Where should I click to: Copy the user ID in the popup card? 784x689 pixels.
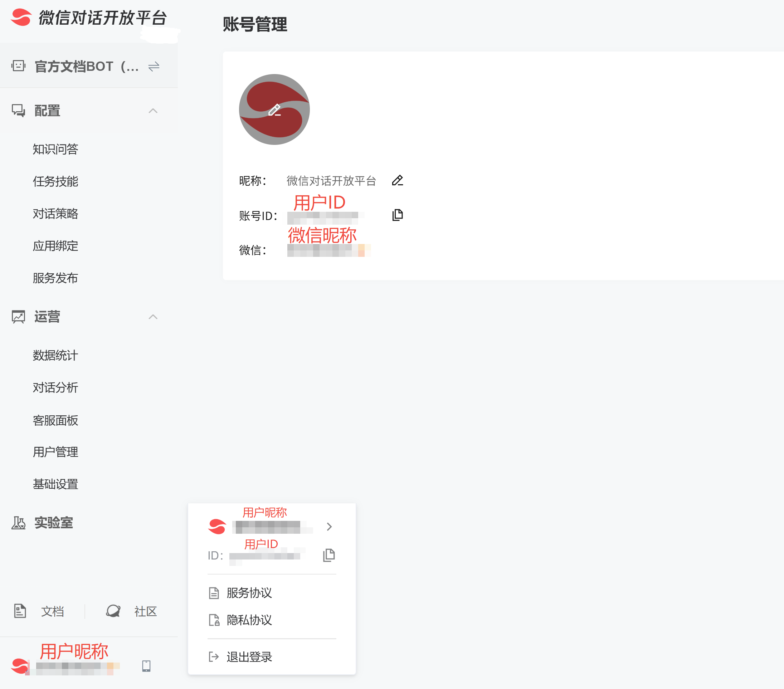pos(329,555)
